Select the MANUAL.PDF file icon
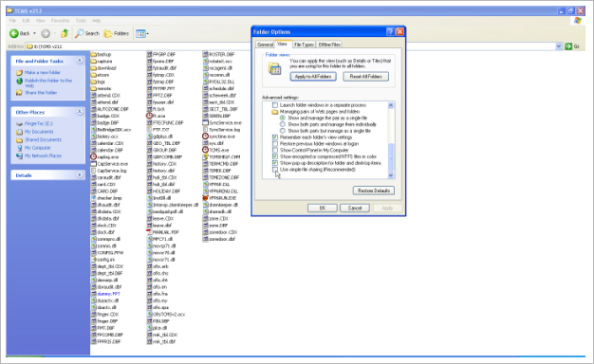 [150, 232]
